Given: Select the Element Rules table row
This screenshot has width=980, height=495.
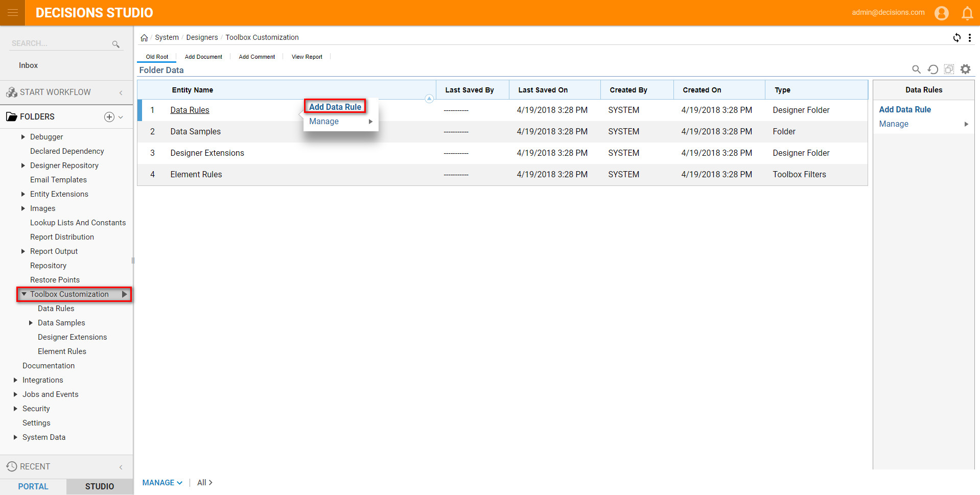Looking at the screenshot, I should point(502,175).
